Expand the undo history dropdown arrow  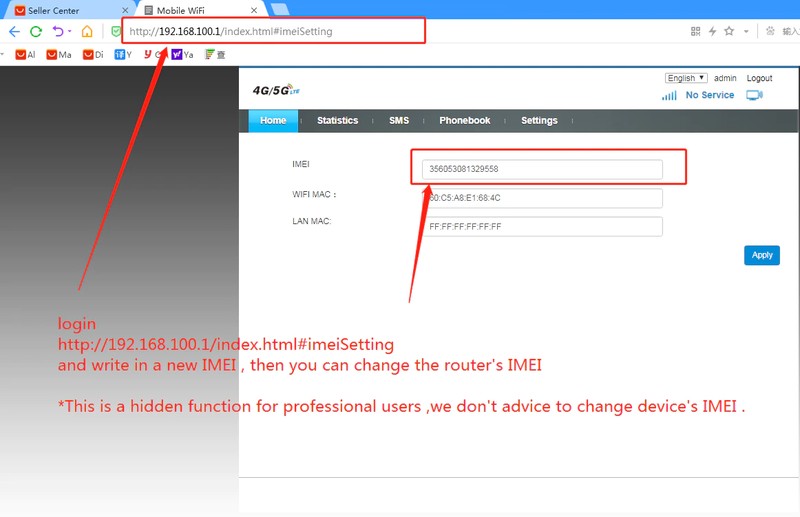click(x=70, y=32)
